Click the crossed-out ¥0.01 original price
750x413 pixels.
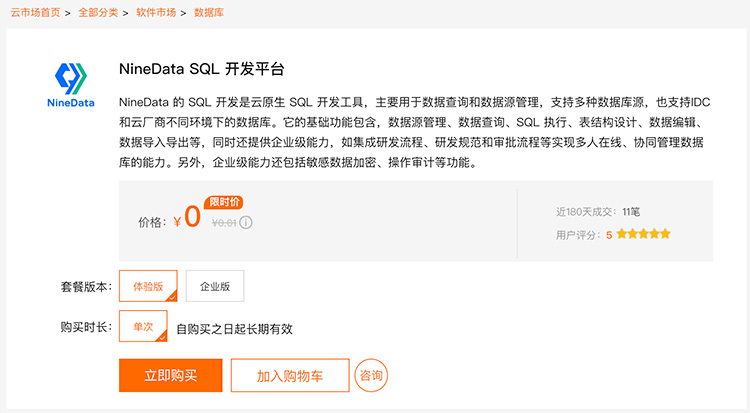coord(224,223)
